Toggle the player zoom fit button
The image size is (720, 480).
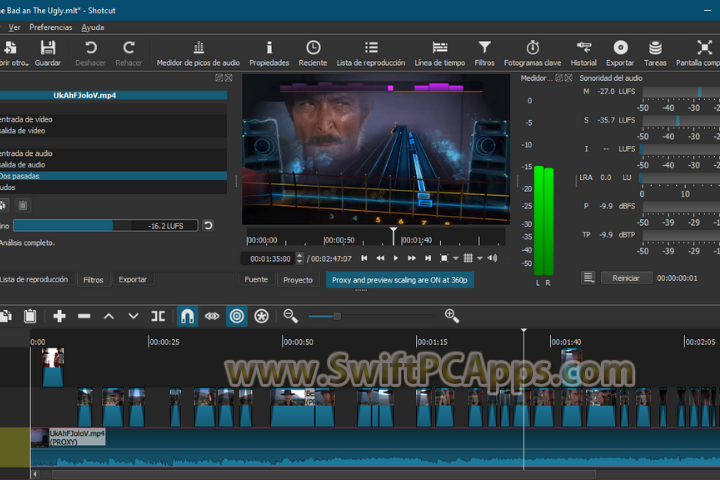point(444,258)
